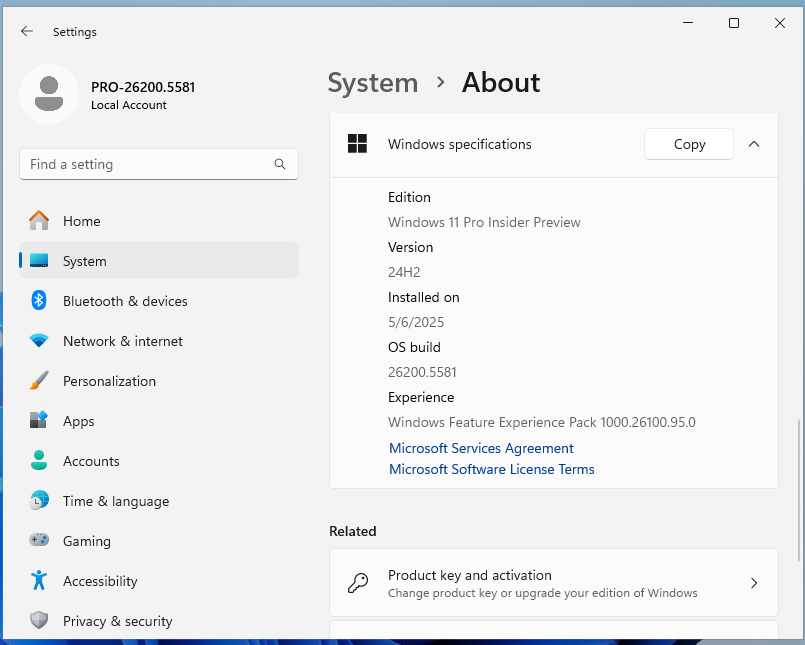The height and width of the screenshot is (645, 805).
Task: Click the OS build 26200.5581 value
Action: click(422, 372)
